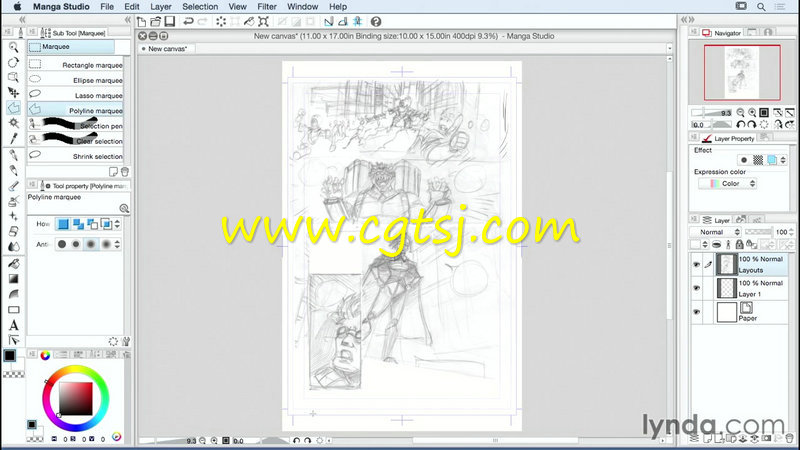
Task: Choose the Clear selection sub tool
Action: (x=76, y=141)
